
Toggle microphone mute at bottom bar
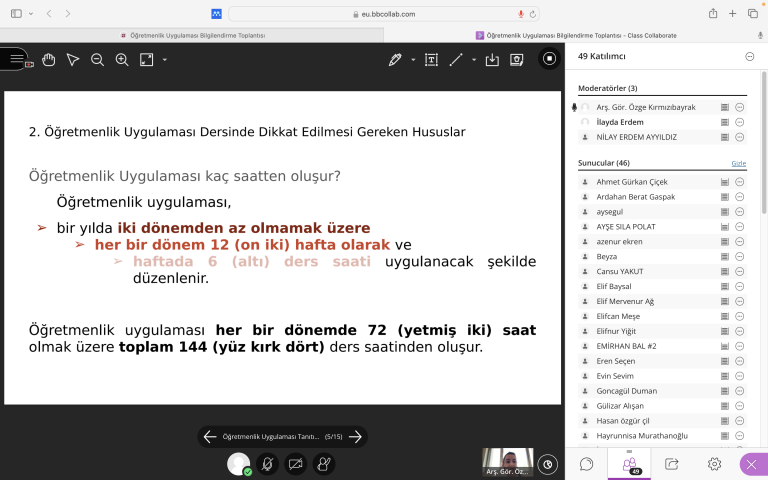point(267,464)
